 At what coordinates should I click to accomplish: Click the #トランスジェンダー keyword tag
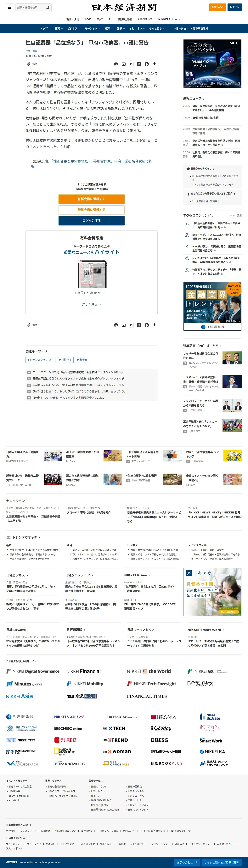(x=40, y=360)
